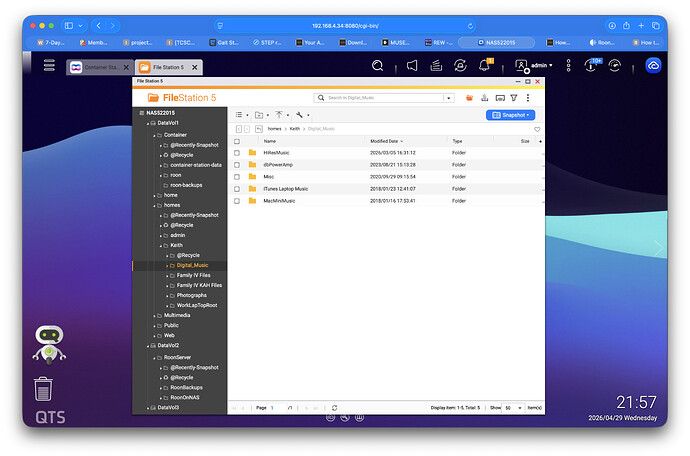Switch to the STEP Safari tab
The height and width of the screenshot is (456, 690).
click(x=267, y=42)
